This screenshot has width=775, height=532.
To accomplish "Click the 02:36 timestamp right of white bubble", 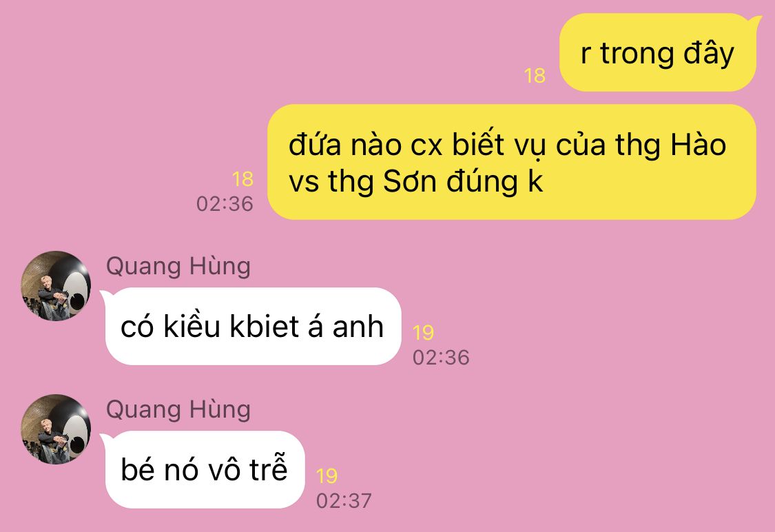I will (x=441, y=358).
